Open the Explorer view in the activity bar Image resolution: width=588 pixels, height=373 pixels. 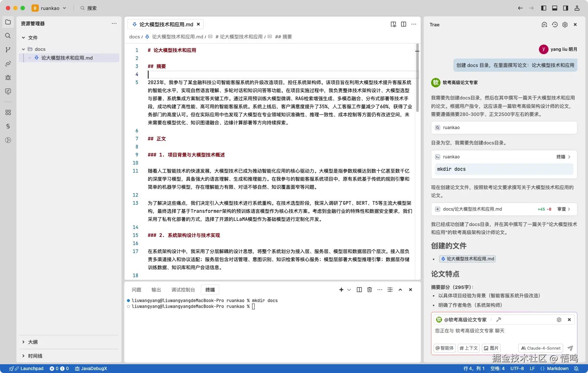point(8,22)
